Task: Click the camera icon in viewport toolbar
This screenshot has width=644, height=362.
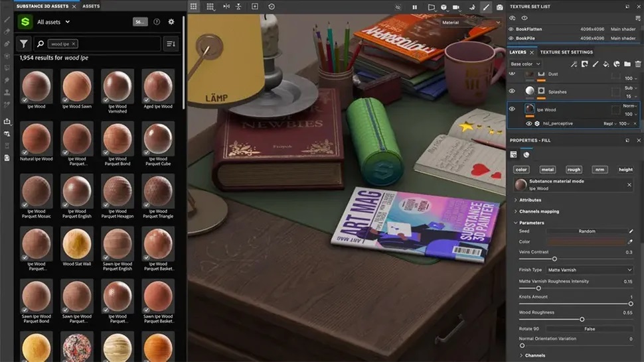Action: coord(499,7)
